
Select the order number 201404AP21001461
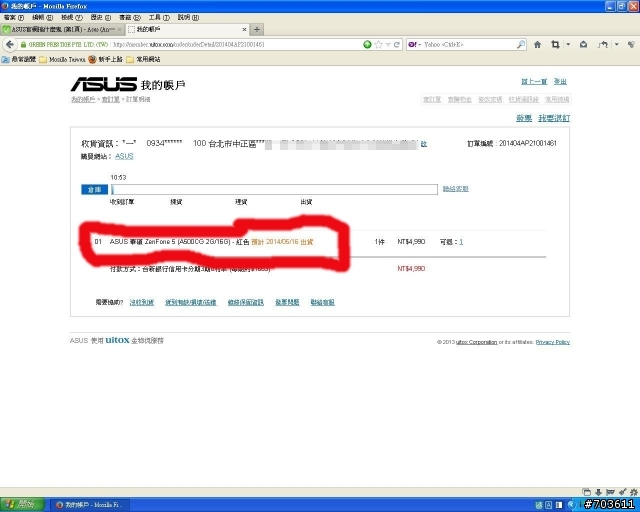point(528,143)
